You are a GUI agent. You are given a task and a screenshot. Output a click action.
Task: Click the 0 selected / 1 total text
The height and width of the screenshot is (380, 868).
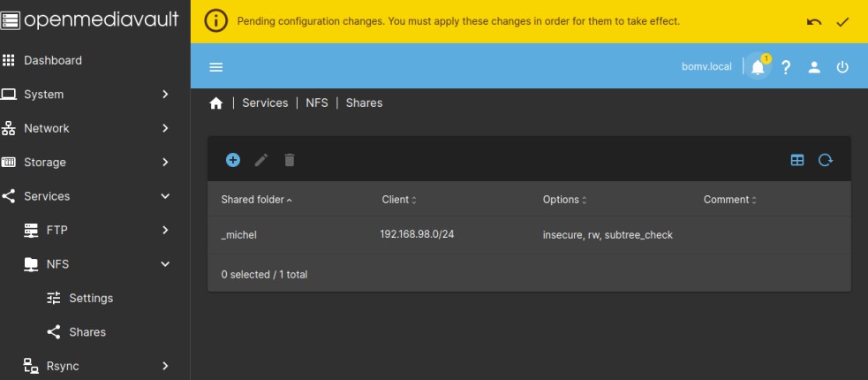pos(264,274)
